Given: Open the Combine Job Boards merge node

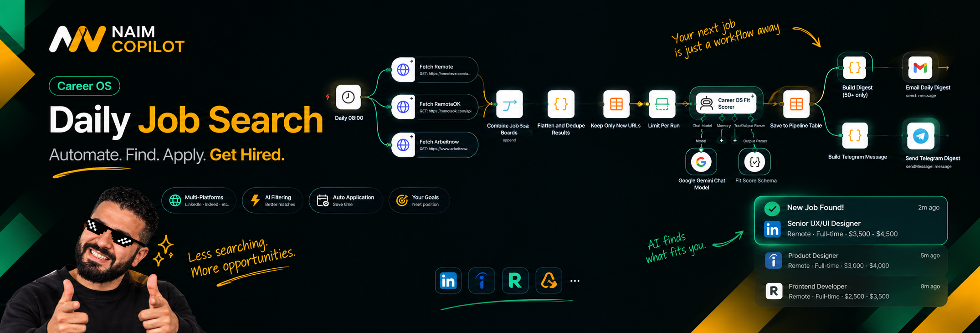Looking at the screenshot, I should [x=509, y=104].
